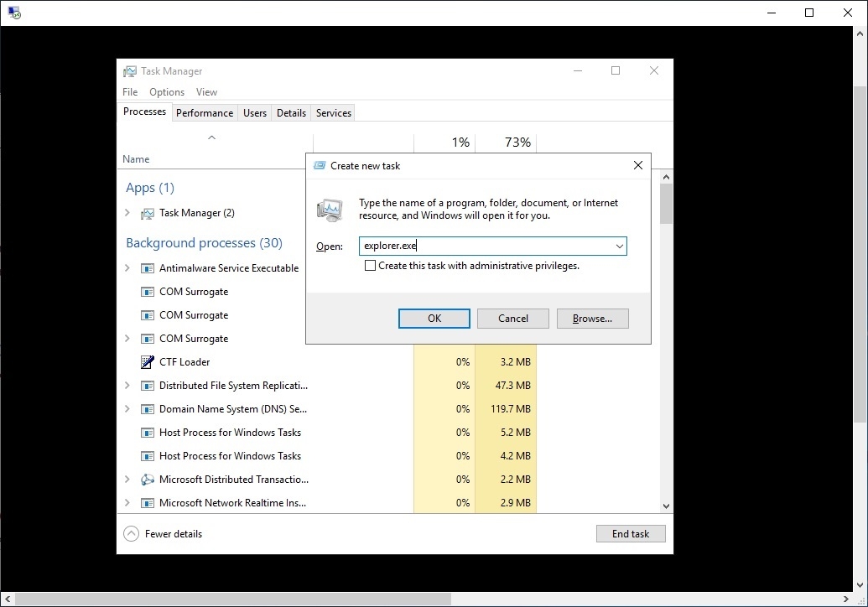Click the Microsoft Distributed Transaction icon
Screen dimensions: 868x607
click(148, 480)
